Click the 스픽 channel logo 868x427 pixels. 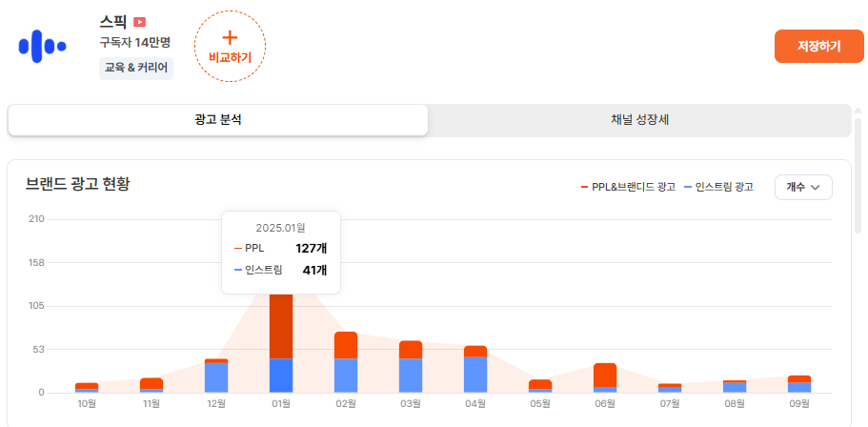pos(43,47)
